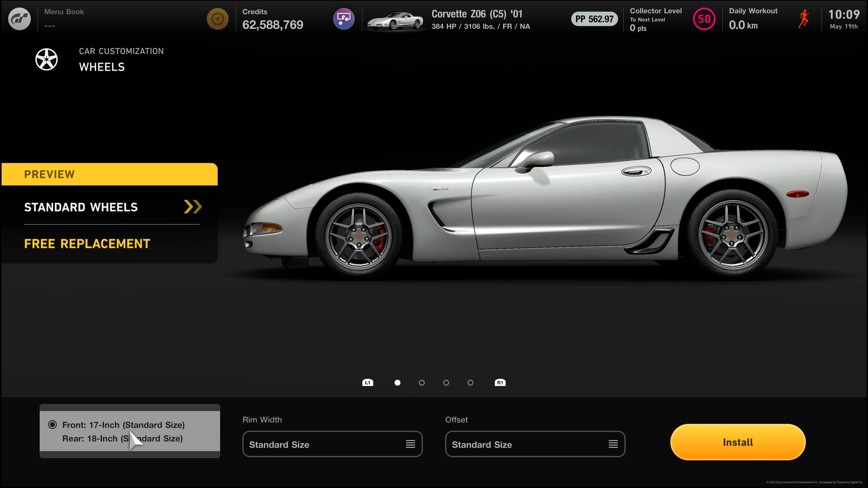Click the Daily Workout runner icon
868x488 pixels.
coord(804,19)
